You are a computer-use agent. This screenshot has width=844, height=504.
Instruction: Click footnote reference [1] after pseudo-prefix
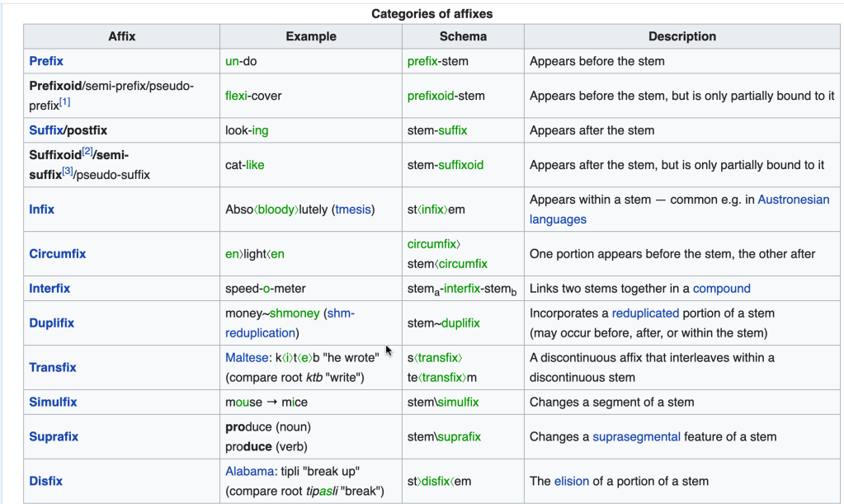pyautogui.click(x=64, y=102)
